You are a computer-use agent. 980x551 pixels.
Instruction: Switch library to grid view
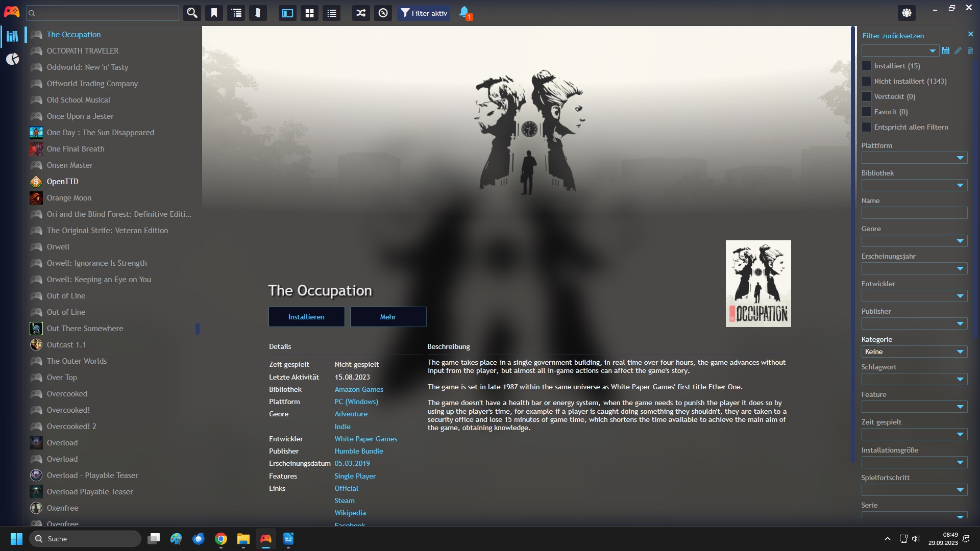pyautogui.click(x=309, y=13)
